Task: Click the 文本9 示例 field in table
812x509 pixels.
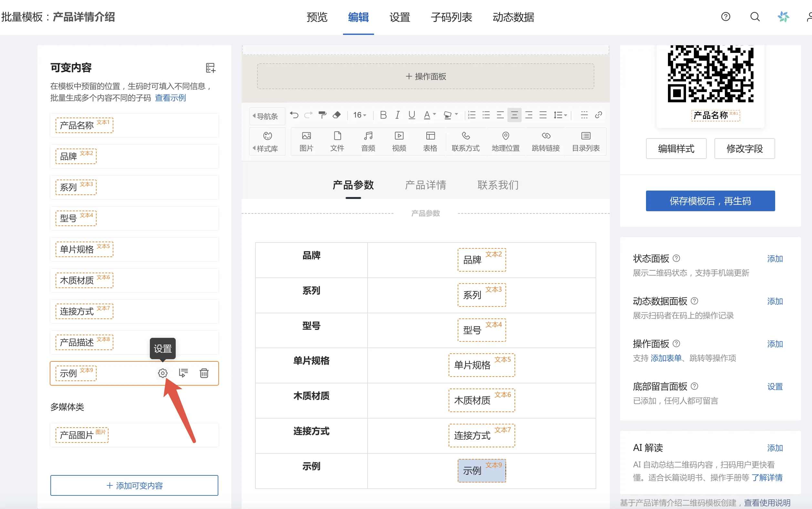Action: (481, 470)
